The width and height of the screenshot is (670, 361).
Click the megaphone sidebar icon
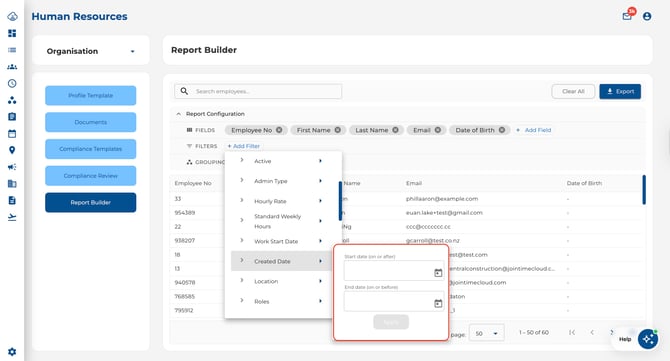click(12, 167)
